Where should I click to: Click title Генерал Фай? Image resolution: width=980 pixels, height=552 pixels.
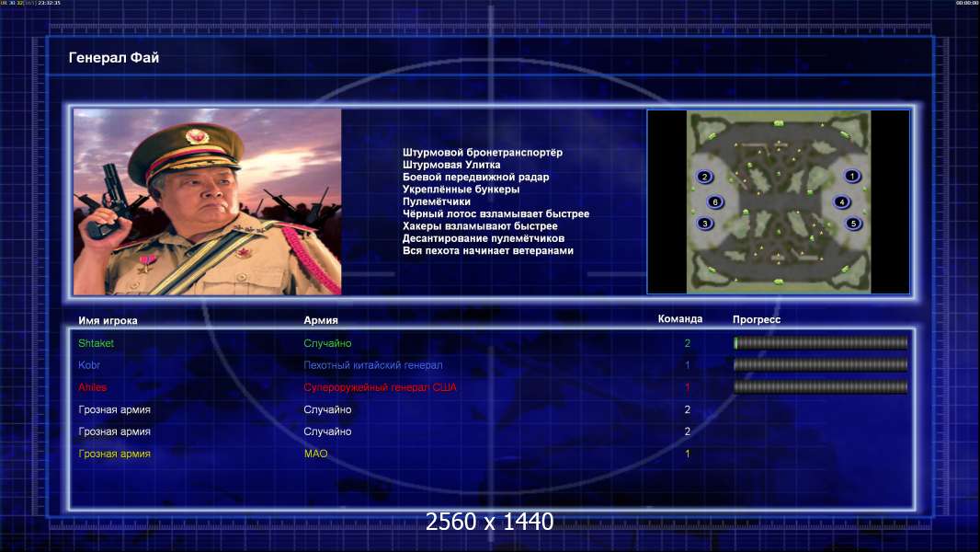click(114, 58)
